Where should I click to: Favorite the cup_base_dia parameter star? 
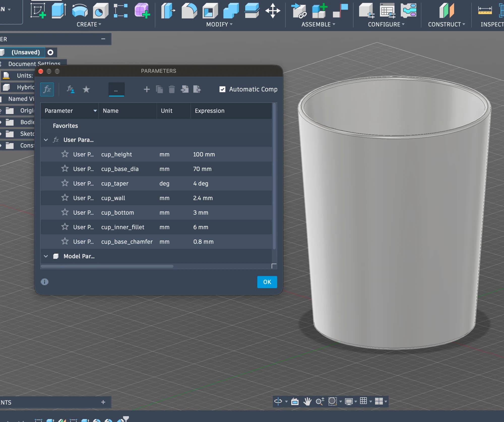(65, 169)
